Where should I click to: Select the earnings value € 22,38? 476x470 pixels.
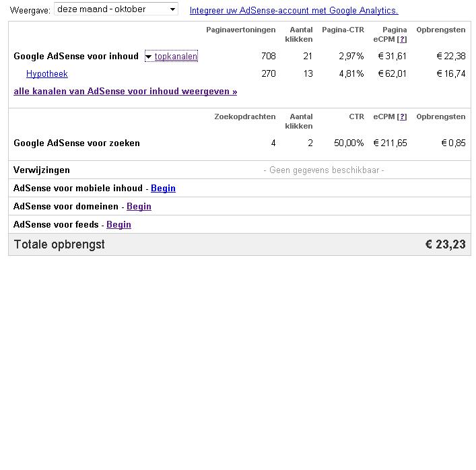(x=451, y=56)
